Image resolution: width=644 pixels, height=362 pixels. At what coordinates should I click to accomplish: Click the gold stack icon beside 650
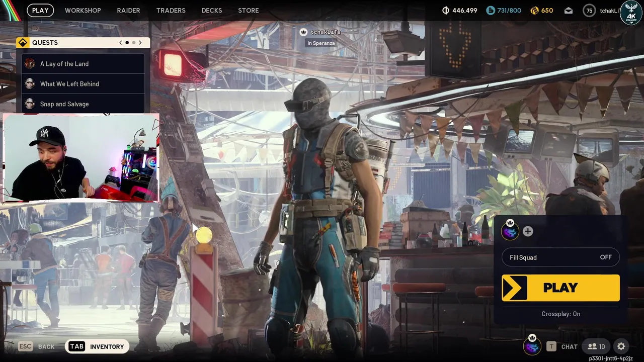click(534, 10)
